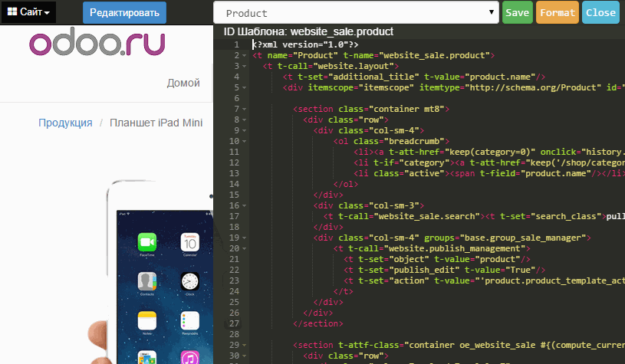Image resolution: width=625 pixels, height=364 pixels.
Task: Collapse code fold arrow on line 10
Action: pyautogui.click(x=244, y=142)
